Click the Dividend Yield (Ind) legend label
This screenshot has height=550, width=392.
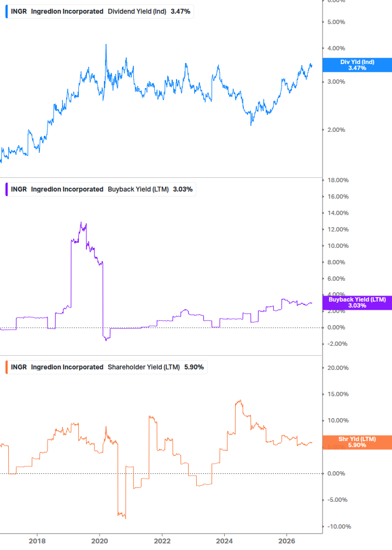[137, 11]
